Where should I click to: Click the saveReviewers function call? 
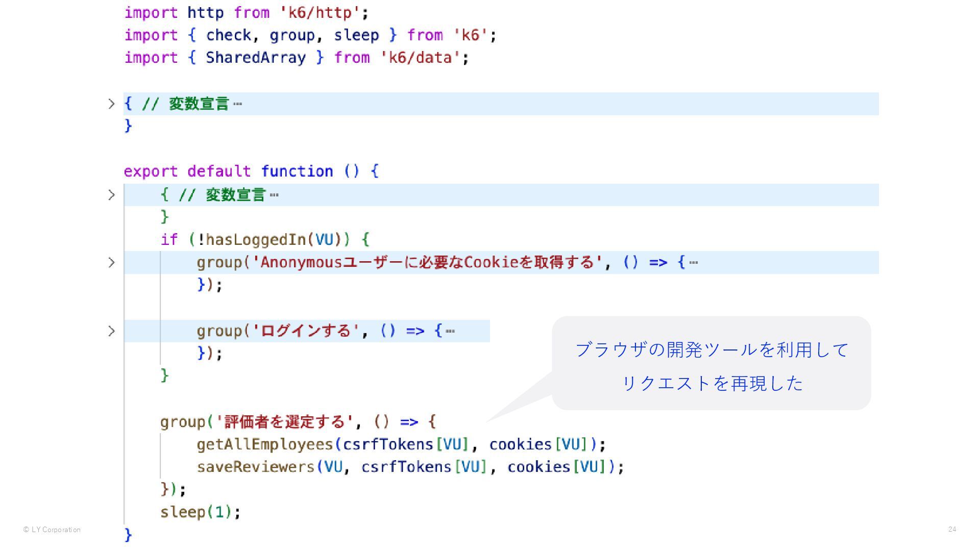255,467
